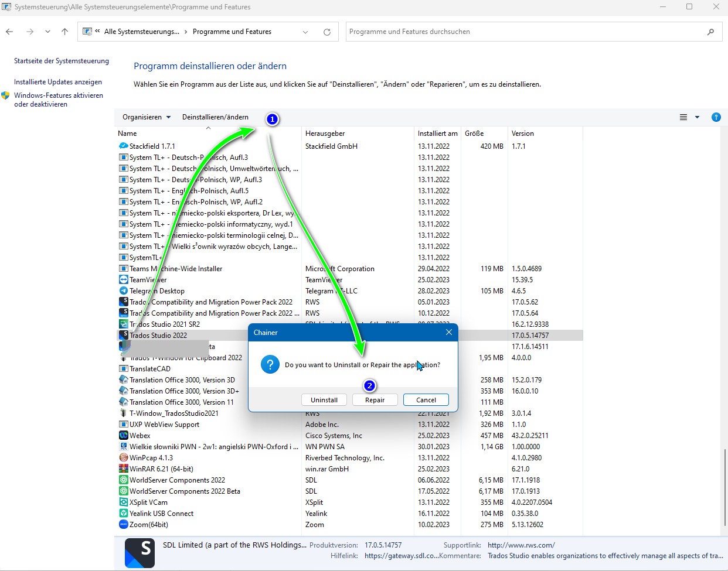Image resolution: width=728 pixels, height=571 pixels.
Task: Click the Stackfield 1.7.1 program icon
Action: point(123,146)
